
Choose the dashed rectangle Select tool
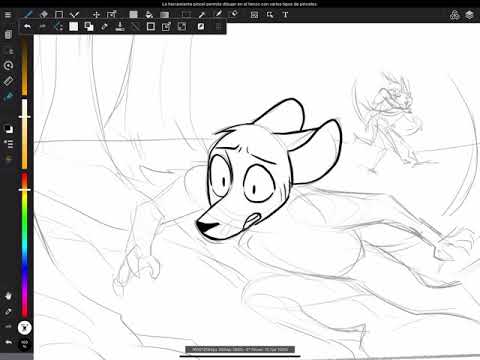click(186, 14)
